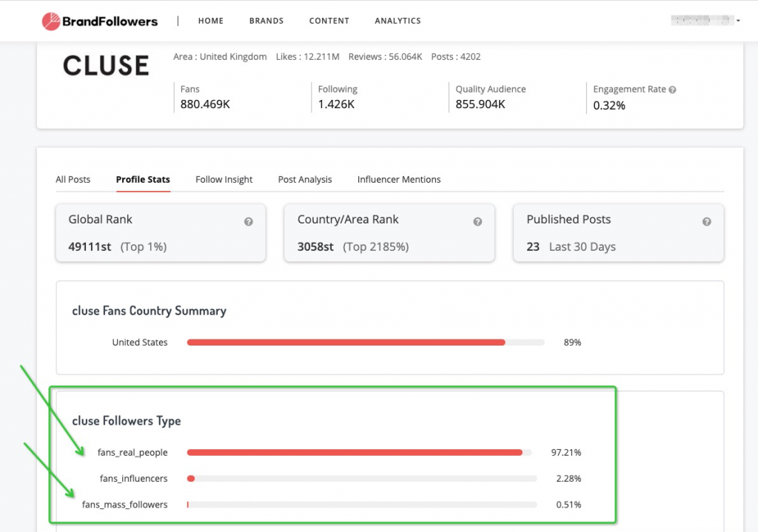Click the 97.21% value

566,452
